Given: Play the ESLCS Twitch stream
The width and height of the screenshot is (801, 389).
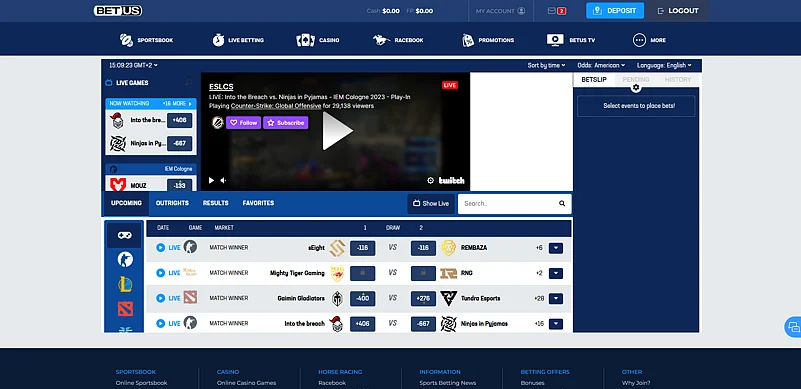Looking at the screenshot, I should click(338, 131).
